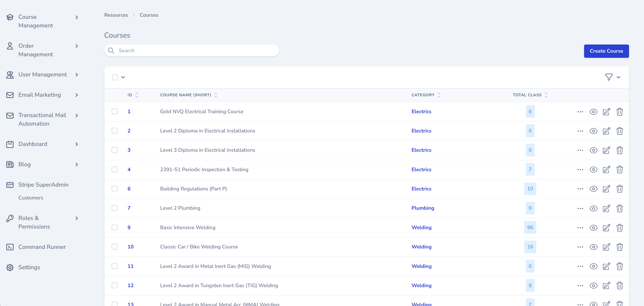The width and height of the screenshot is (644, 306).
Task: View Classic Car / Bike Welding Course
Action: (x=593, y=247)
